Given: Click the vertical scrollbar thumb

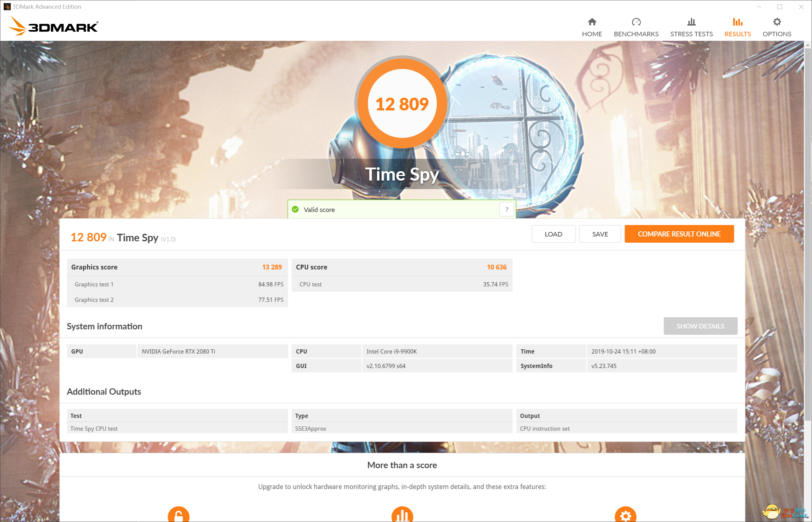Looking at the screenshot, I should pyautogui.click(x=808, y=234).
